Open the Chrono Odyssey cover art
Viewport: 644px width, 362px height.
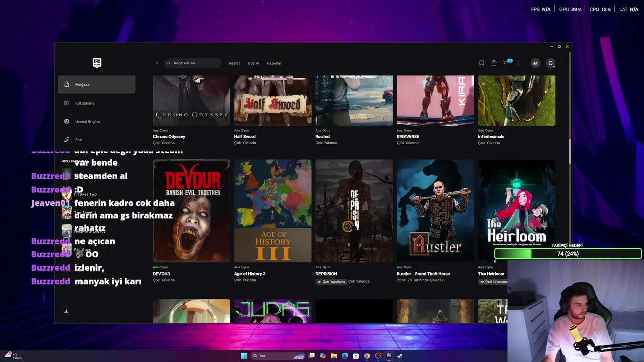[x=192, y=101]
